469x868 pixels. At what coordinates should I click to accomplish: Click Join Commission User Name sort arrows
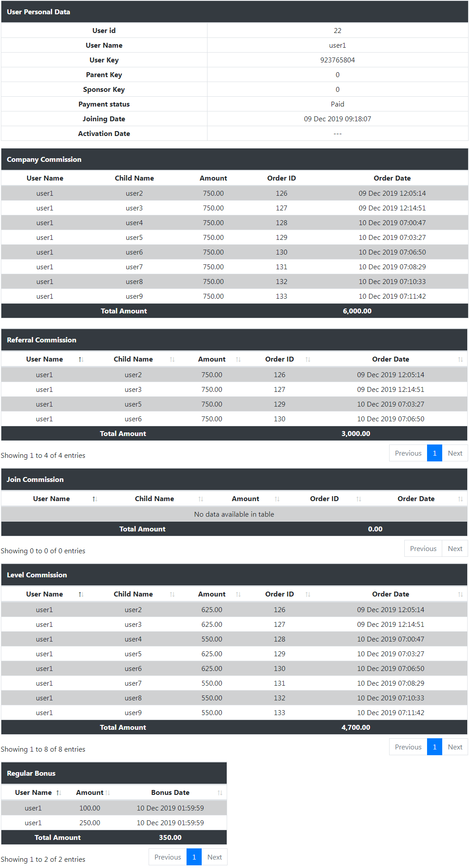[95, 499]
